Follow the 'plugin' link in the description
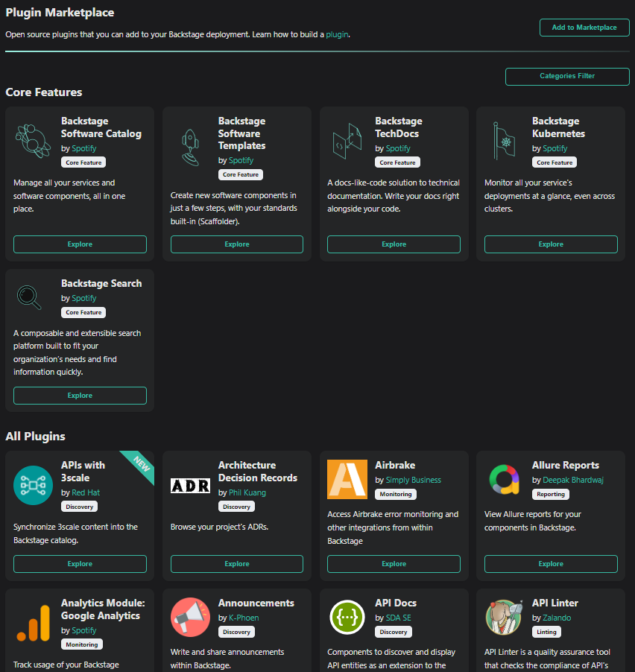This screenshot has width=635, height=672. tap(337, 34)
